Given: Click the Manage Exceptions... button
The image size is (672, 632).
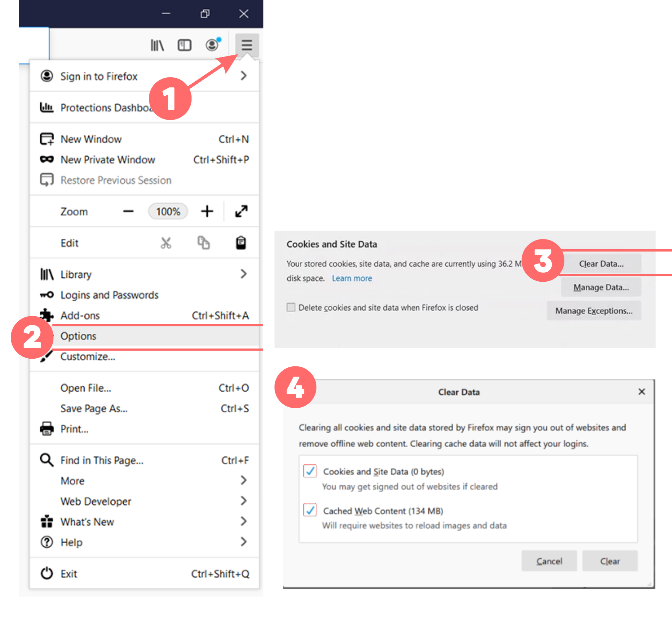Looking at the screenshot, I should 594,310.
